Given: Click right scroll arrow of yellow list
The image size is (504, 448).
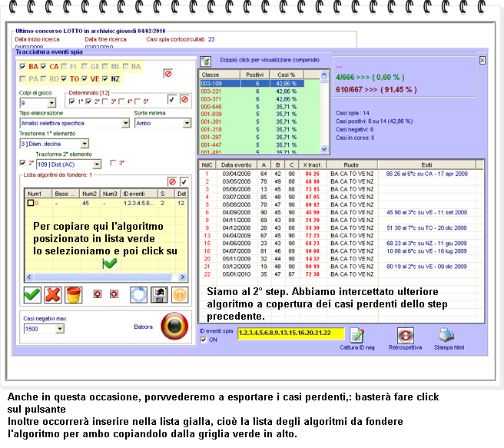Looking at the screenshot, I should click(x=183, y=277).
